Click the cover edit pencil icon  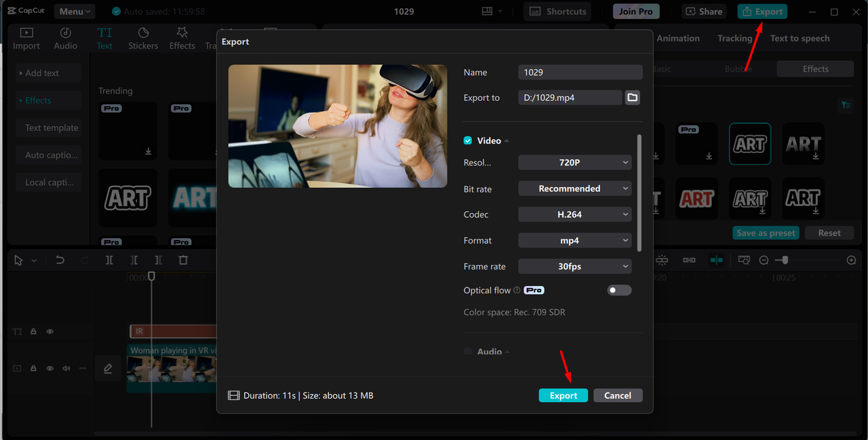point(108,369)
